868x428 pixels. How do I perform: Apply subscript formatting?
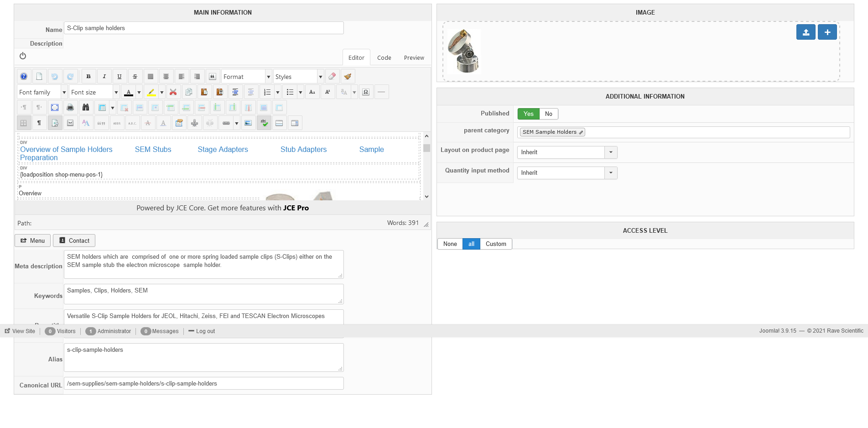(312, 92)
